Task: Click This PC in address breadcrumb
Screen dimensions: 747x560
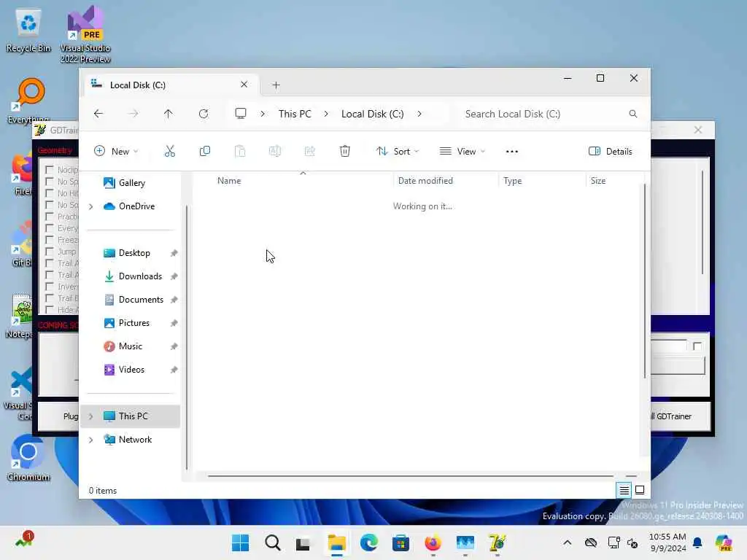Action: click(295, 114)
